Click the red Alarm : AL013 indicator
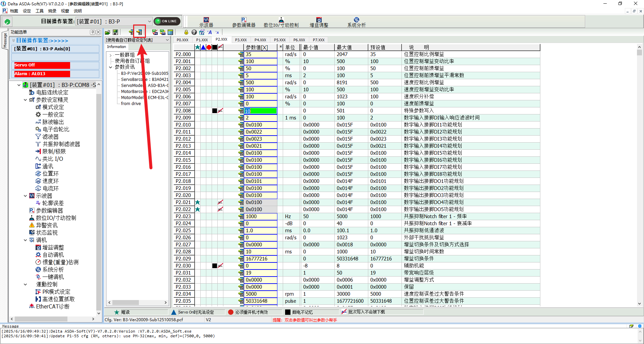The height and width of the screenshot is (344, 644). (x=42, y=74)
